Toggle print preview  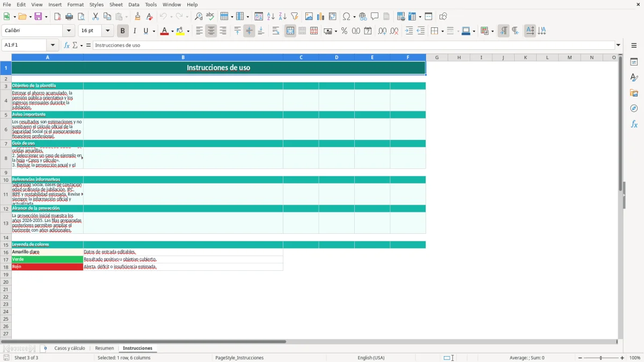[81, 17]
